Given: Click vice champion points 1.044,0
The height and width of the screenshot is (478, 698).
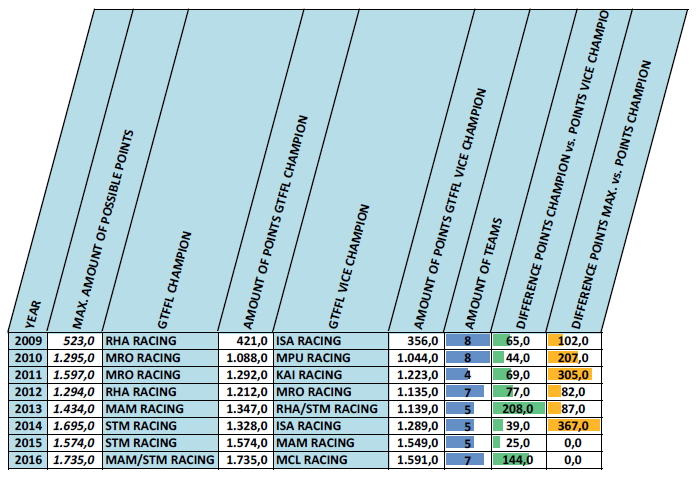Looking at the screenshot, I should click(x=417, y=358).
